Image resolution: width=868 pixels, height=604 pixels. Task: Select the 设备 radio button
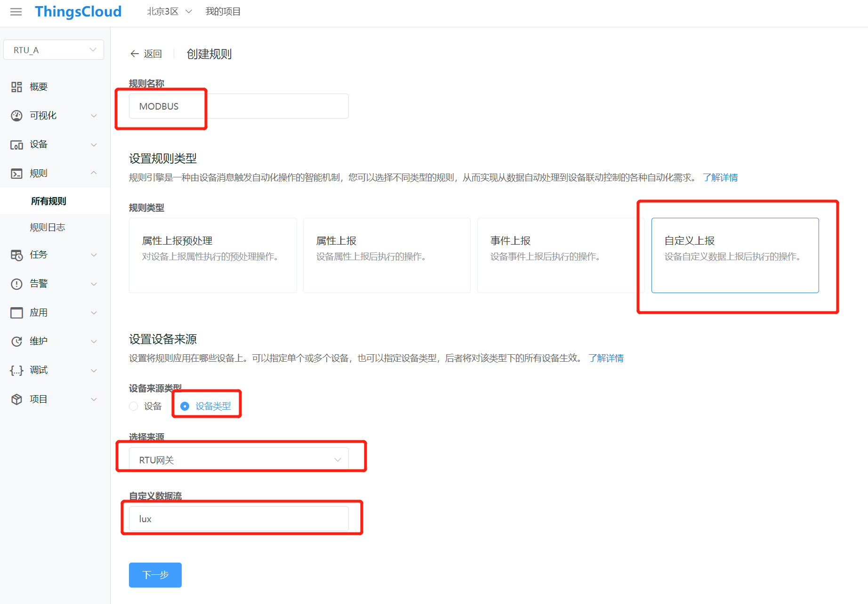click(133, 406)
